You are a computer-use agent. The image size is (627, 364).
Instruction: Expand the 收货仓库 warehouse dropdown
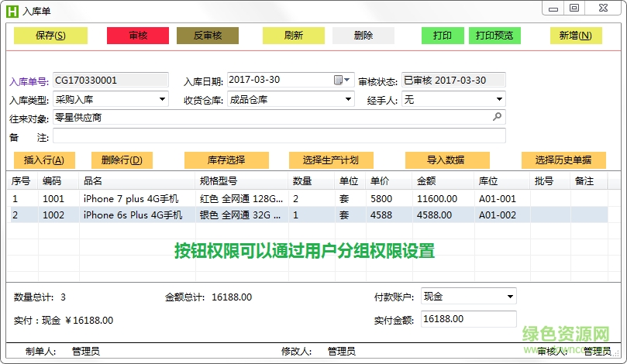click(348, 99)
